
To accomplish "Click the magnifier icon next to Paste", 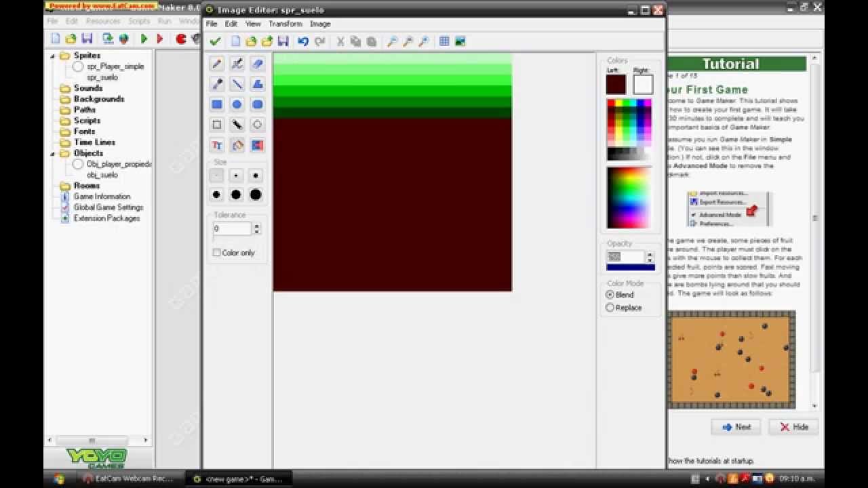I will click(x=392, y=41).
